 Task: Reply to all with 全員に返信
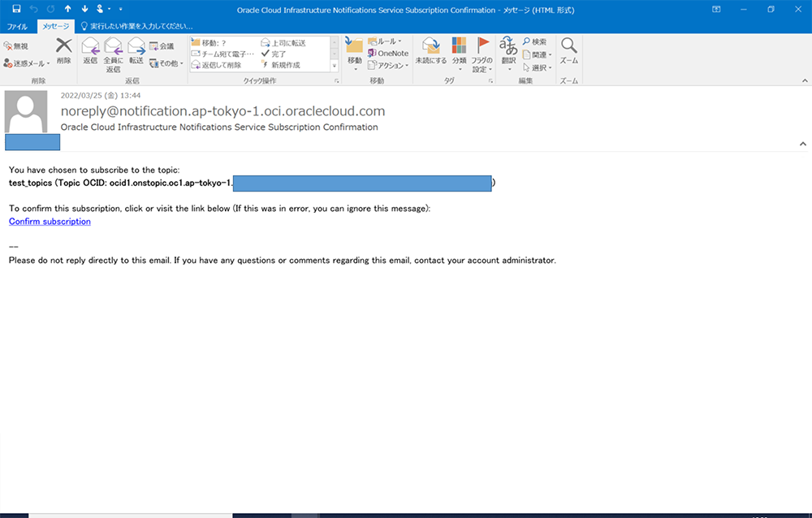pyautogui.click(x=114, y=55)
